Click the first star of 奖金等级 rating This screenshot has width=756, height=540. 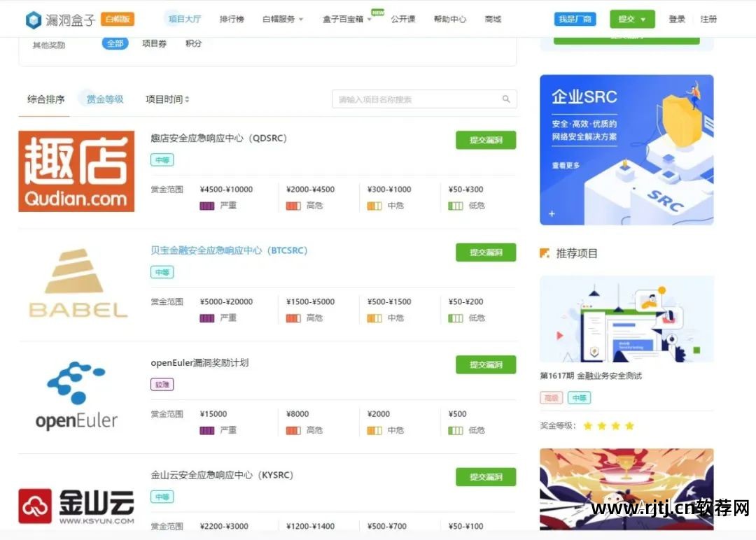588,426
